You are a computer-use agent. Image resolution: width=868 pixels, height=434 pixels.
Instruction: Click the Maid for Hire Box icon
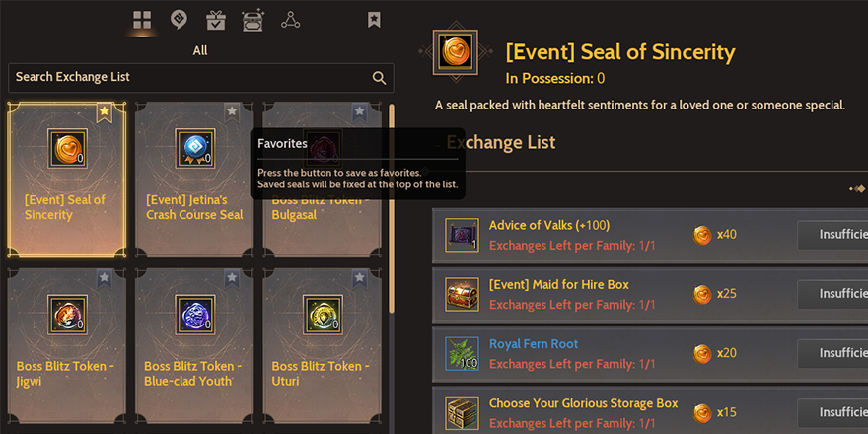[x=462, y=294]
